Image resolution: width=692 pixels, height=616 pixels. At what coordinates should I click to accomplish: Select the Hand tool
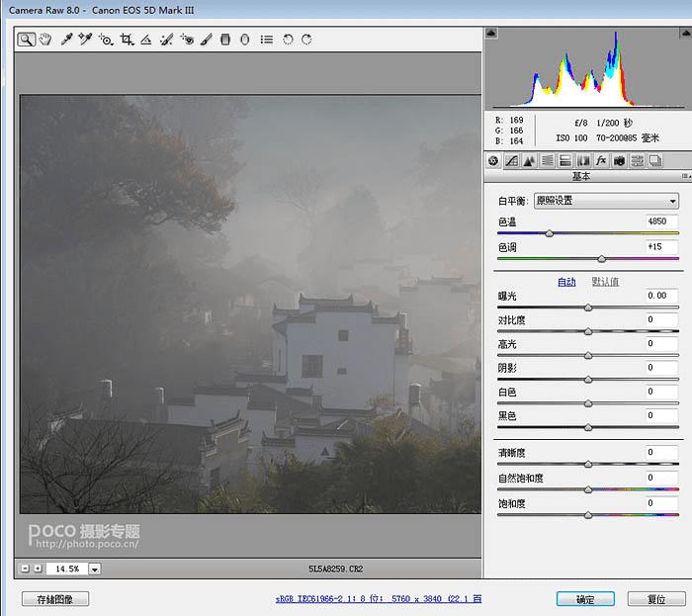(45, 40)
